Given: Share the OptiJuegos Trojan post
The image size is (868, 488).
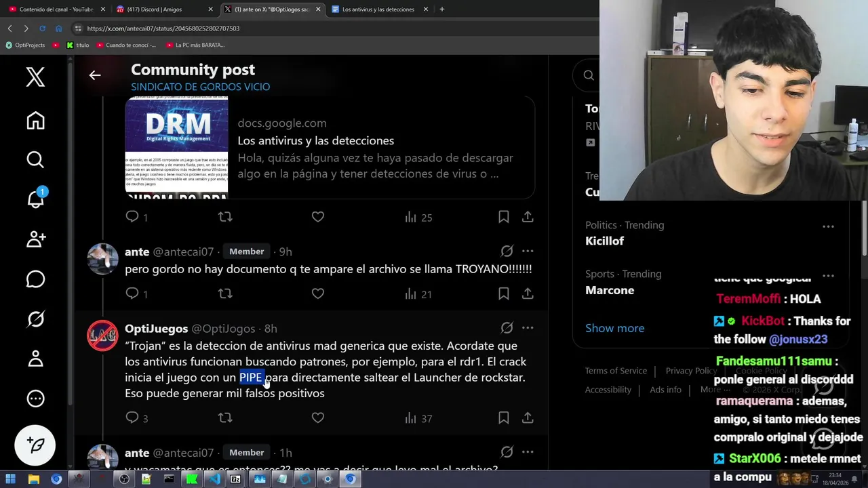Looking at the screenshot, I should pyautogui.click(x=528, y=418).
